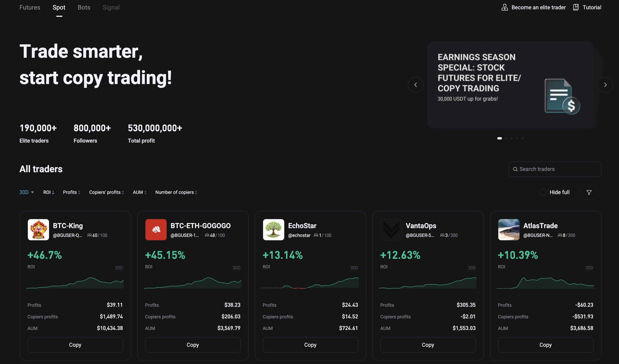Copy the EchoStar trader

[x=310, y=345]
